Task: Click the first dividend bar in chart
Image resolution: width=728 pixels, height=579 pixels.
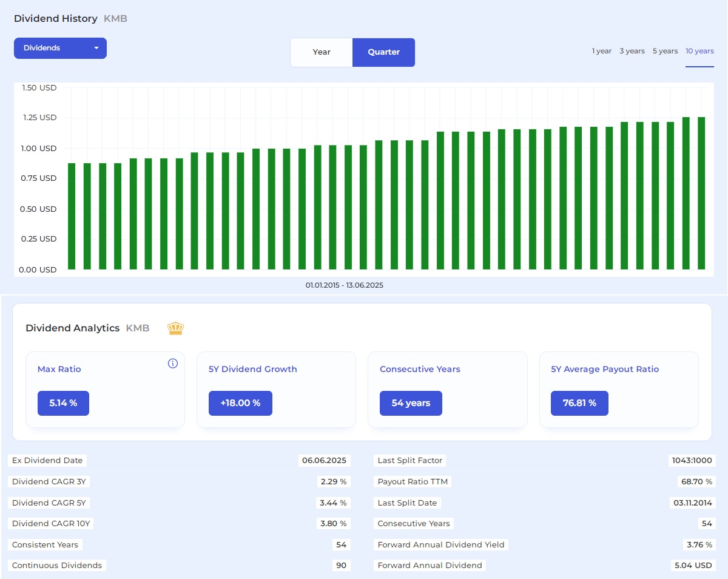Action: pyautogui.click(x=72, y=216)
